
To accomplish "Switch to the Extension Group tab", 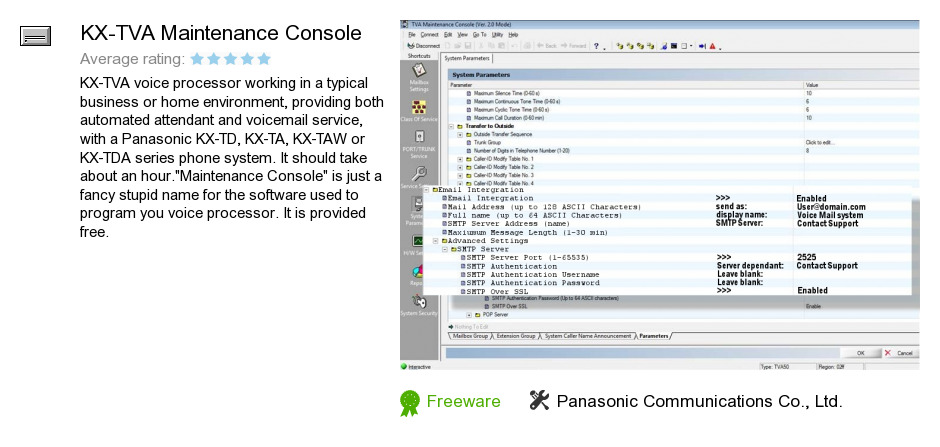I will tap(516, 336).
